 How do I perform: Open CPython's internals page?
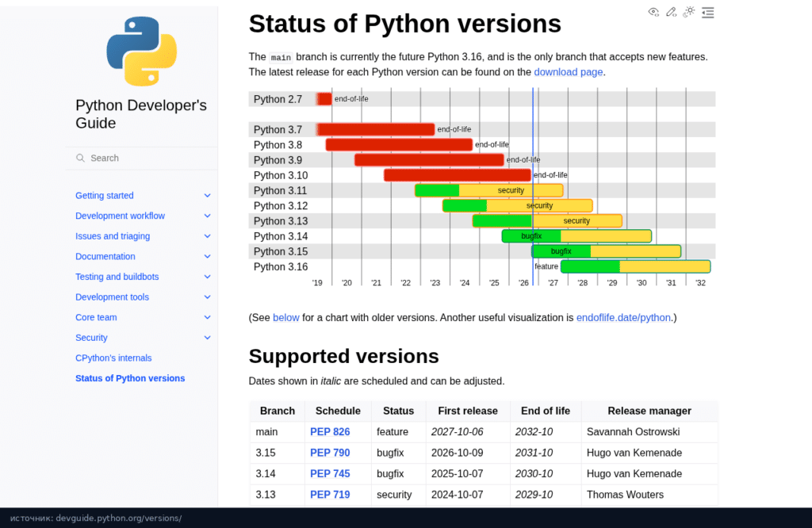(113, 358)
